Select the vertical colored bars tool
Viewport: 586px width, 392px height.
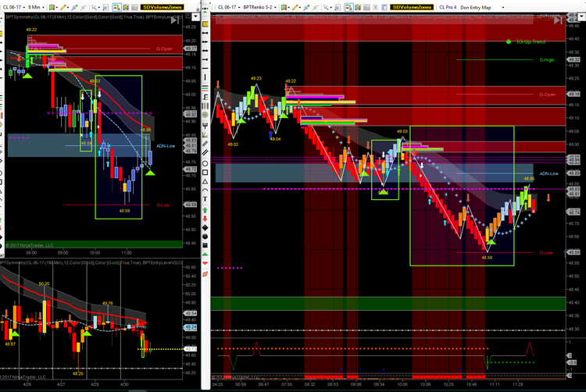point(205,106)
